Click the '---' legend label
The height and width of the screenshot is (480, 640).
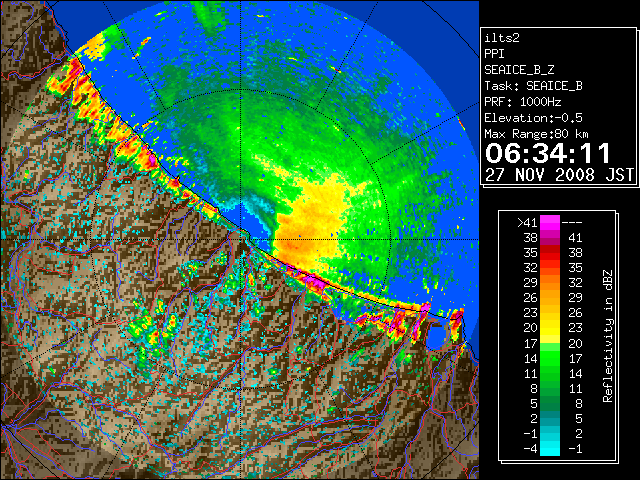[572, 222]
